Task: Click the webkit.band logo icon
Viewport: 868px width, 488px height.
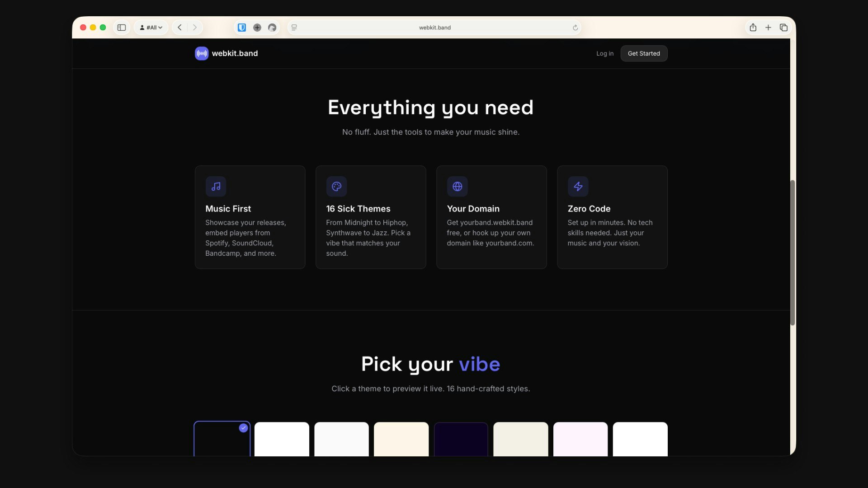Action: pyautogui.click(x=202, y=53)
